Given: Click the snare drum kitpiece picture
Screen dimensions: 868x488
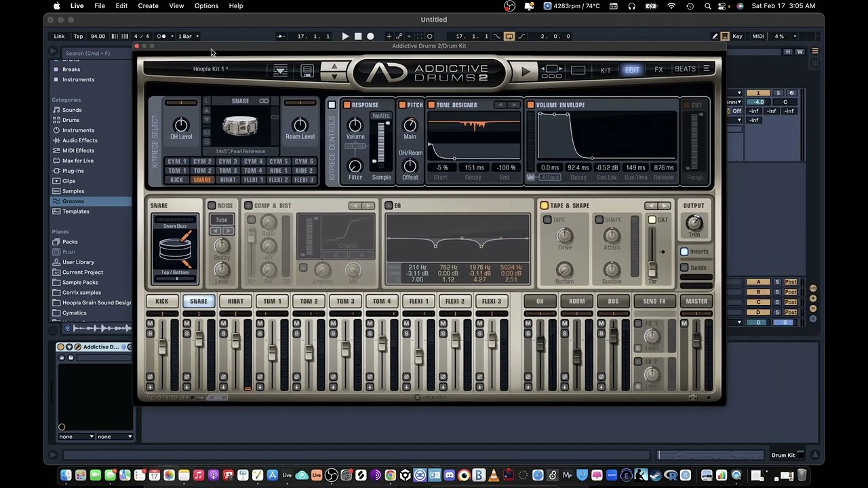Looking at the screenshot, I should point(240,126).
